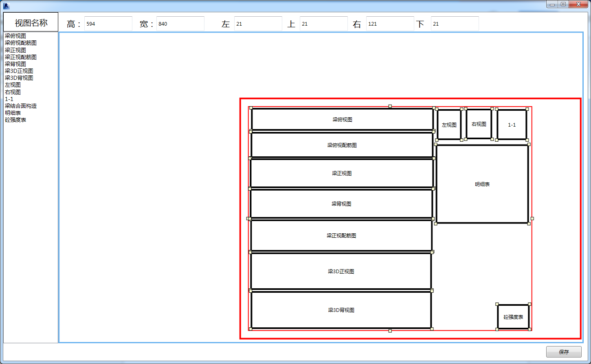Pick the 梁3D正视图 box on the layout canvas
591x364 pixels.
coord(341,271)
